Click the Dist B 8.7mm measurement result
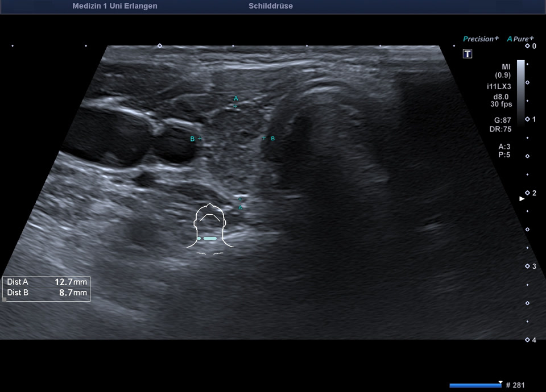 (47, 293)
